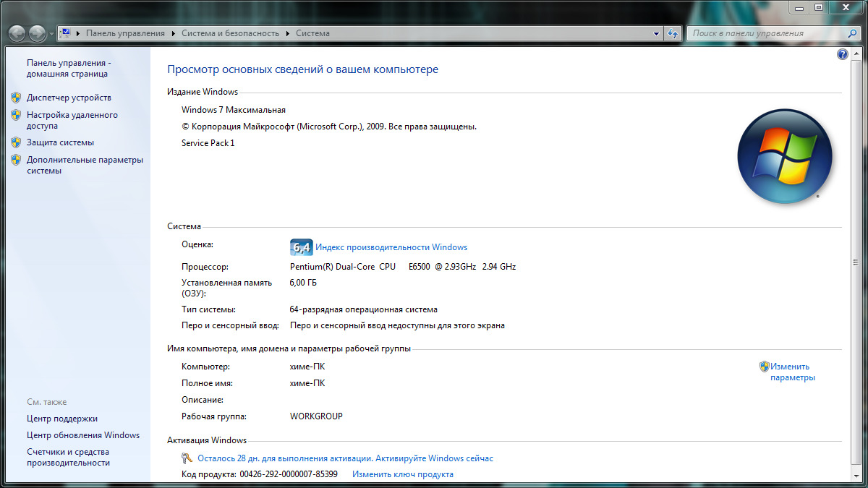Click the Описание label
Image resolution: width=868 pixels, height=488 pixels.
tap(203, 400)
